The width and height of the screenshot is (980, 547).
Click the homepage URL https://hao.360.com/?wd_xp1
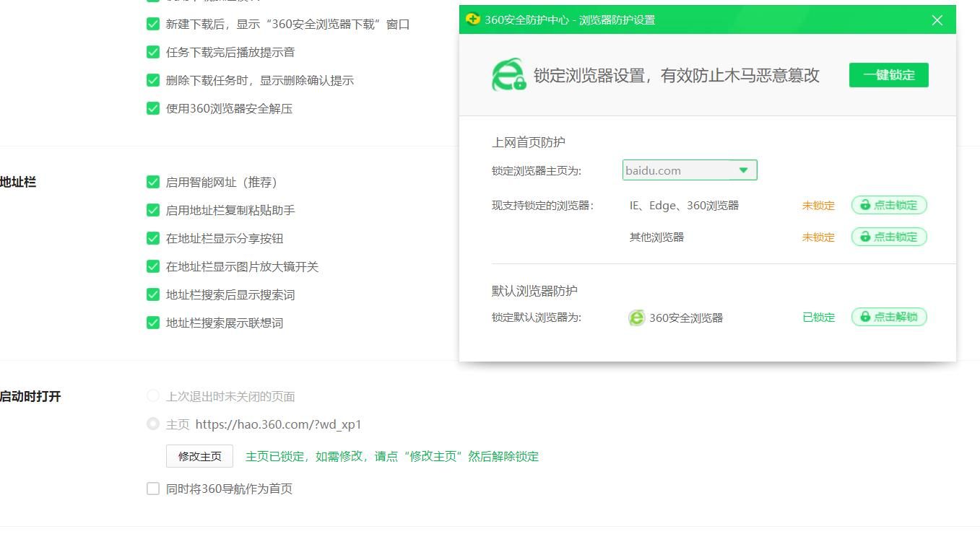[x=278, y=424]
